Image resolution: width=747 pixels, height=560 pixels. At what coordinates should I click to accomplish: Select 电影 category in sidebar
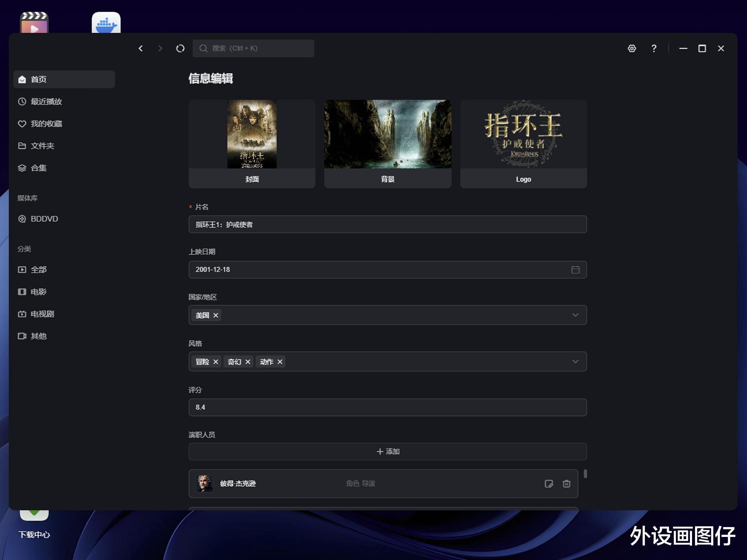click(38, 292)
